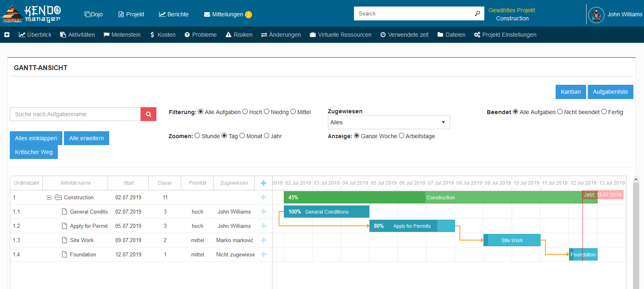The width and height of the screenshot is (644, 289).
Task: Open Verwendete zeit page
Action: tap(404, 35)
